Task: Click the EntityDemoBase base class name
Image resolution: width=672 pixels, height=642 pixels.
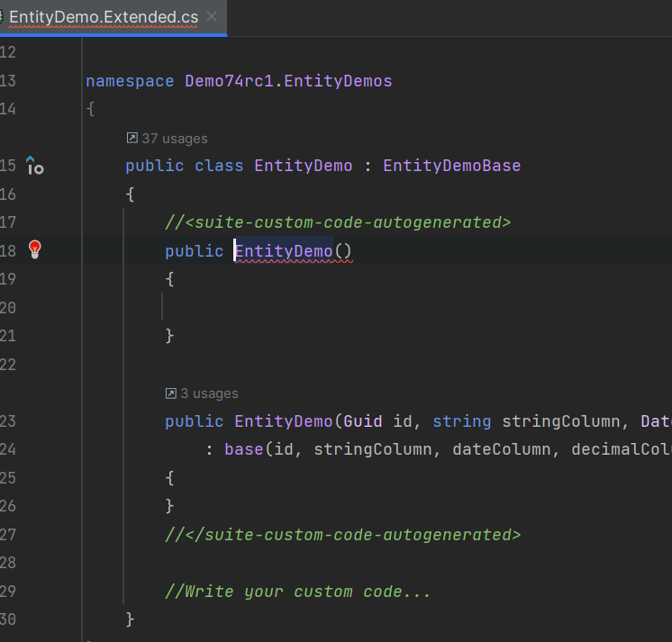Action: (451, 166)
